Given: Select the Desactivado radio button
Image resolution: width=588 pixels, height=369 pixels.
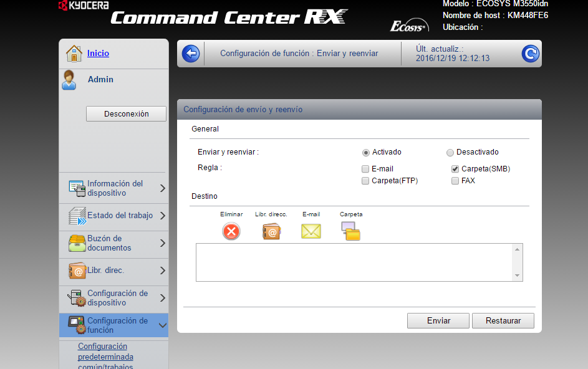Looking at the screenshot, I should (x=450, y=153).
